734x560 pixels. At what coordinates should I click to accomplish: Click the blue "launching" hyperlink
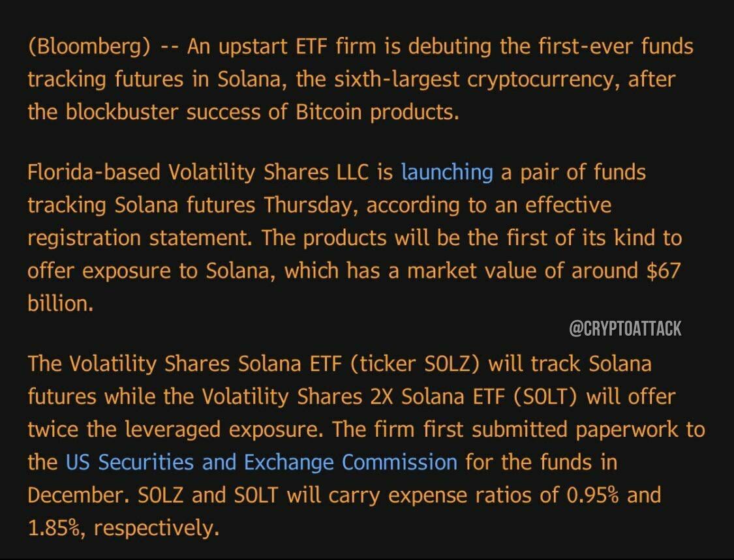point(447,173)
